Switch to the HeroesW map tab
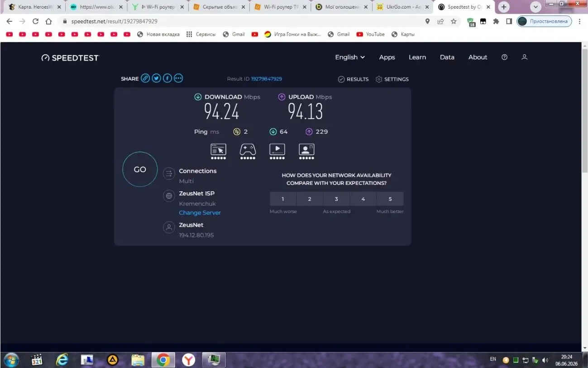The width and height of the screenshot is (588, 368). 34,7
